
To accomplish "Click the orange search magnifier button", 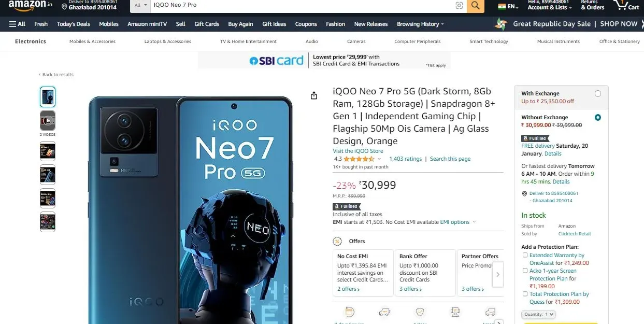I will pyautogui.click(x=475, y=5).
